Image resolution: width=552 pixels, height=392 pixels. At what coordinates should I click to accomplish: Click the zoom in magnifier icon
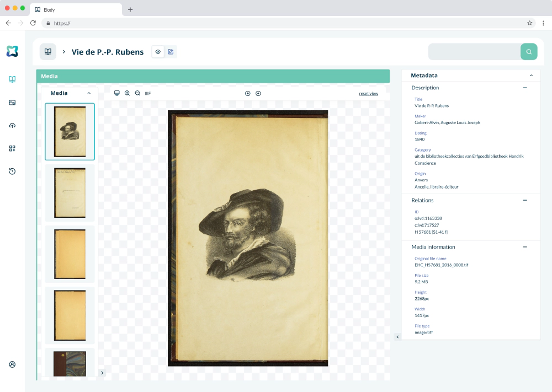pyautogui.click(x=127, y=93)
